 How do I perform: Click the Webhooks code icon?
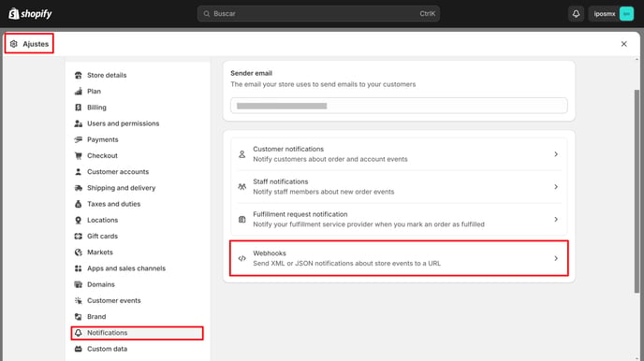241,258
